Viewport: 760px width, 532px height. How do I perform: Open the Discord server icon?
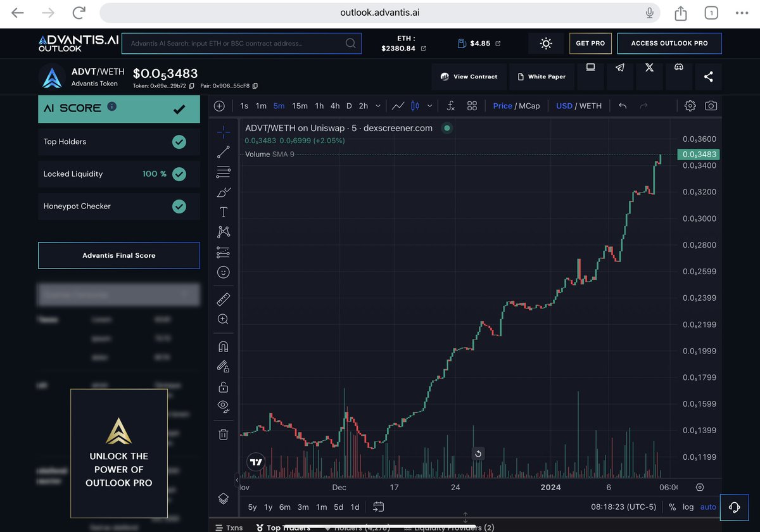pos(678,68)
